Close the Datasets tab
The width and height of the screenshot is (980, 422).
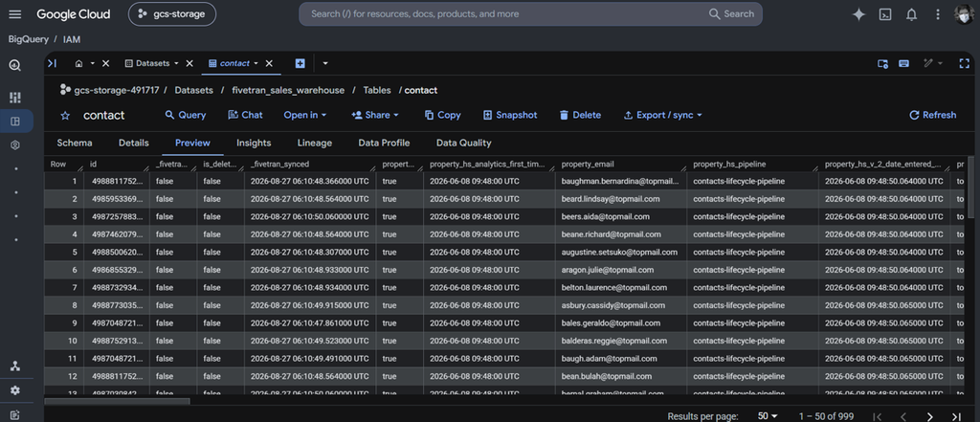[189, 63]
